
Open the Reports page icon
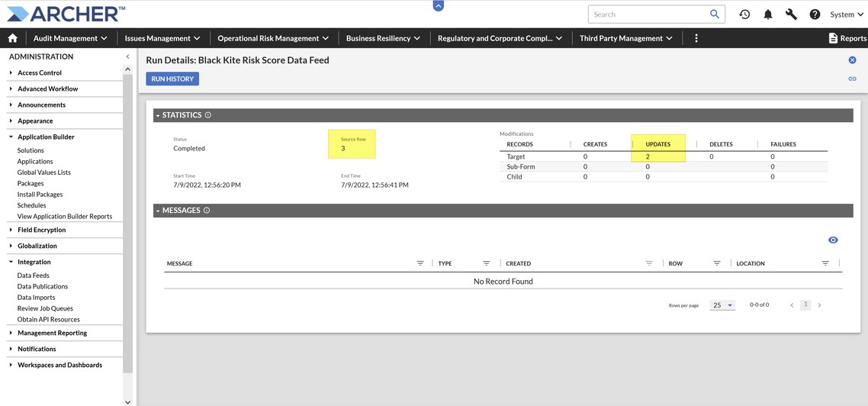(833, 38)
